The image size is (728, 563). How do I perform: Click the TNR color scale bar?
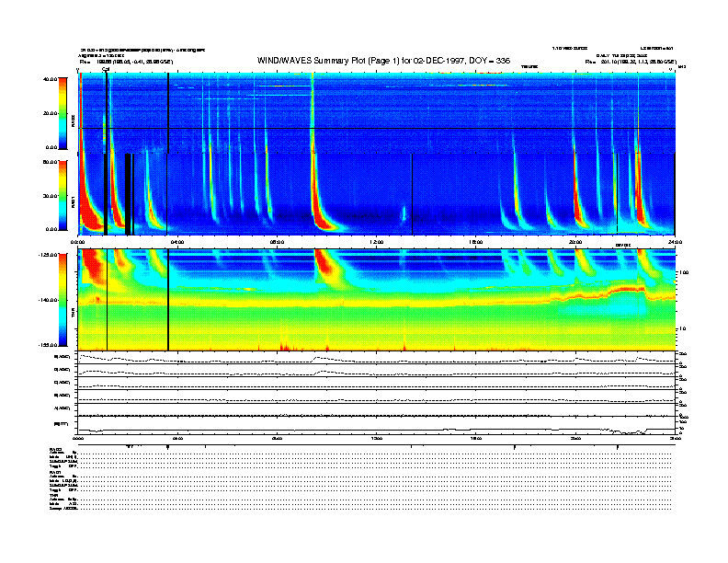point(63,300)
